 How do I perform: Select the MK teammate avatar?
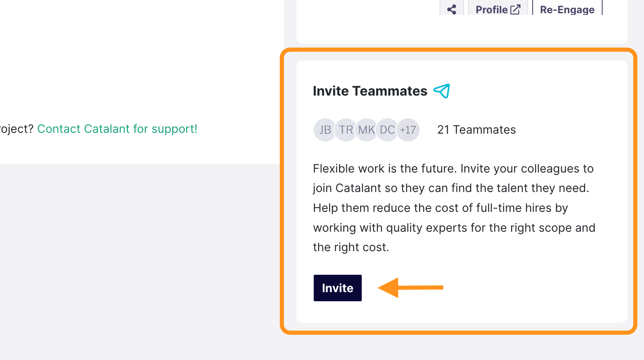pyautogui.click(x=367, y=130)
